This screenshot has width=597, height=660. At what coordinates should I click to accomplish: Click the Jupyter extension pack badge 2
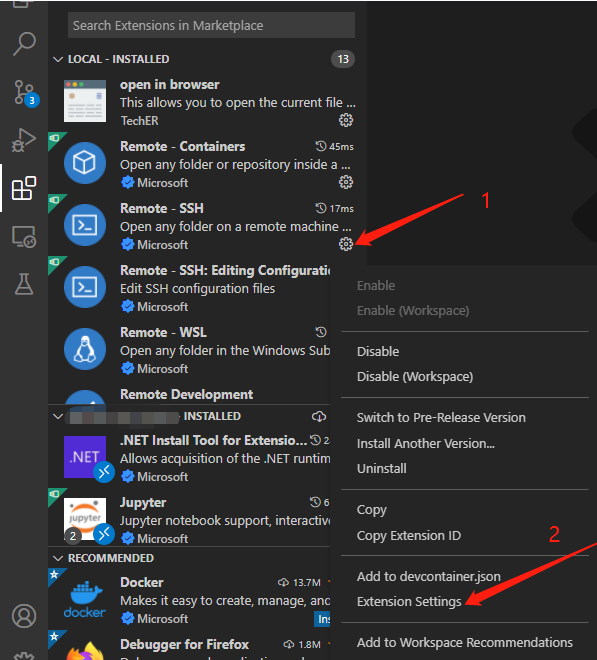[73, 536]
